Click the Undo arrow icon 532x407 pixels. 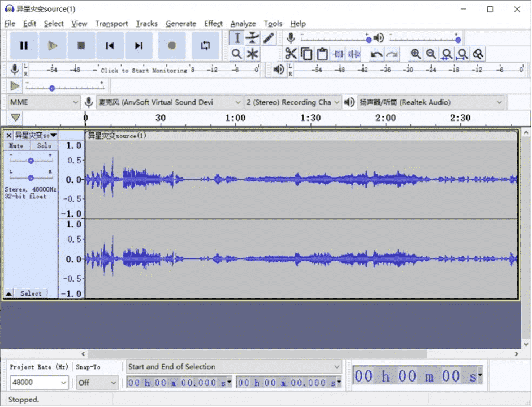tap(377, 54)
